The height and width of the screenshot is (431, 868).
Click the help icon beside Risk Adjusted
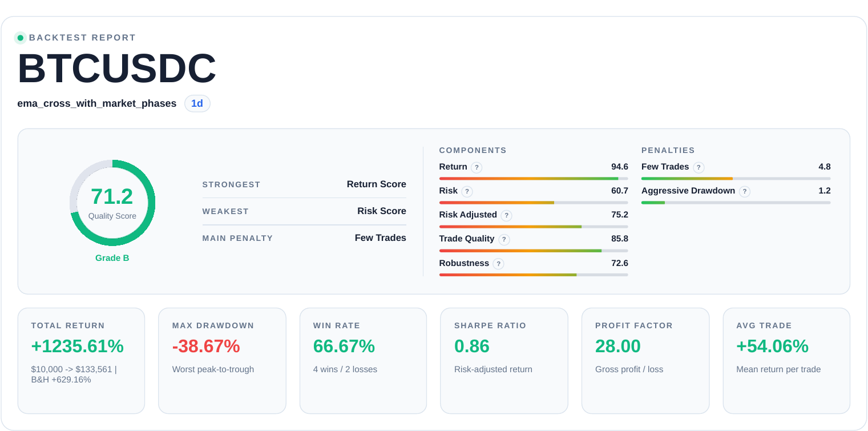(506, 215)
